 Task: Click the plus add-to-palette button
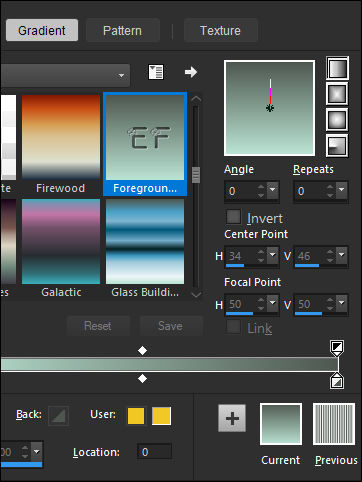(232, 418)
